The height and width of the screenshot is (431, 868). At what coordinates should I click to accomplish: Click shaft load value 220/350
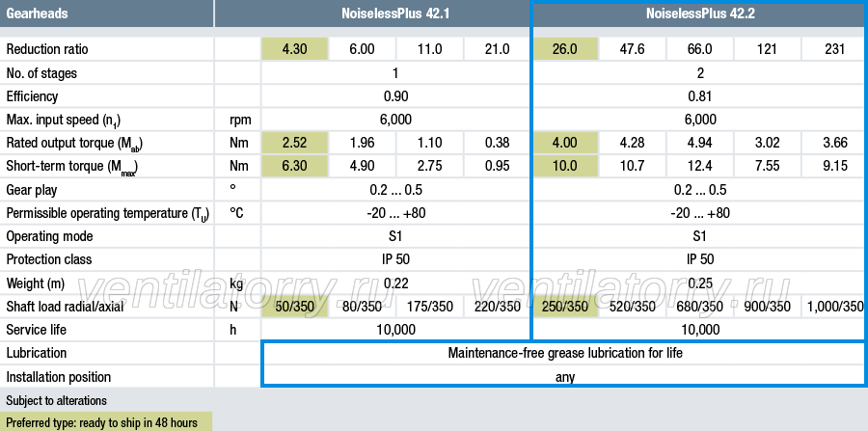tap(497, 307)
